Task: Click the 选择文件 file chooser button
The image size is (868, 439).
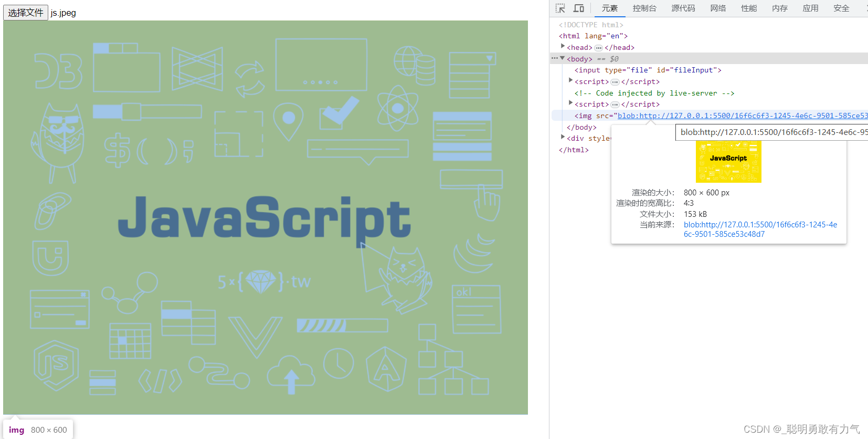Action: click(x=26, y=13)
